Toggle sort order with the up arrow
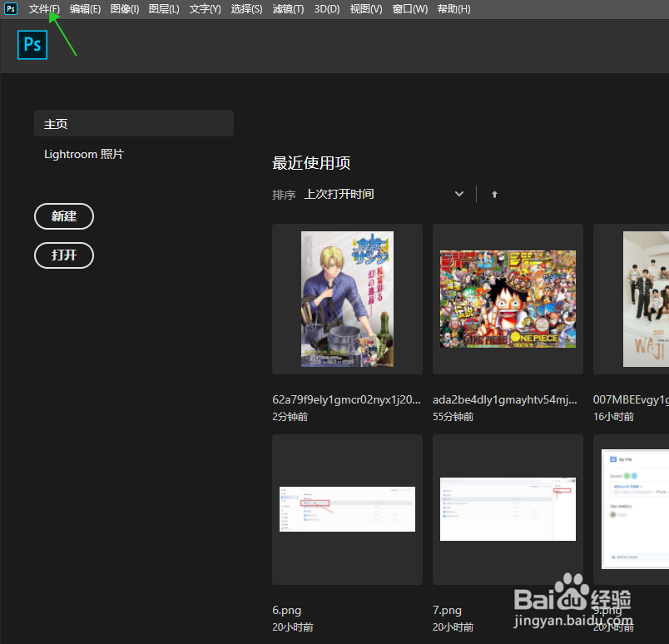The image size is (669, 644). tap(494, 194)
